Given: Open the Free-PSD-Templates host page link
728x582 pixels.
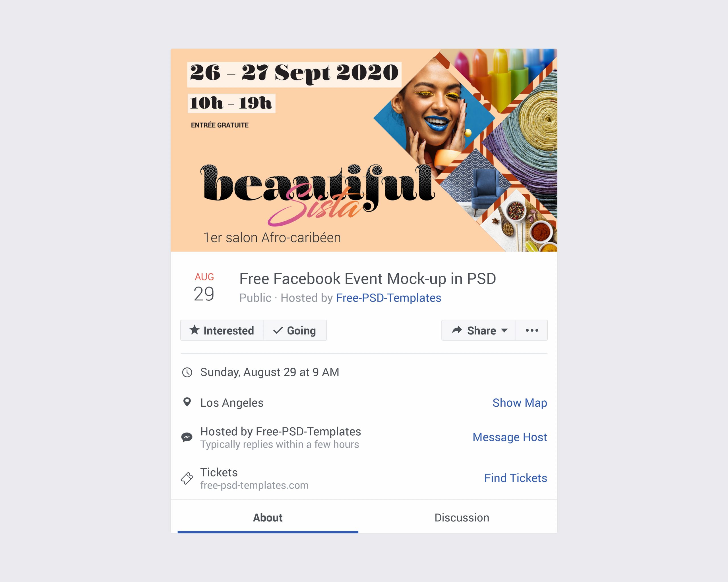Looking at the screenshot, I should click(x=388, y=298).
